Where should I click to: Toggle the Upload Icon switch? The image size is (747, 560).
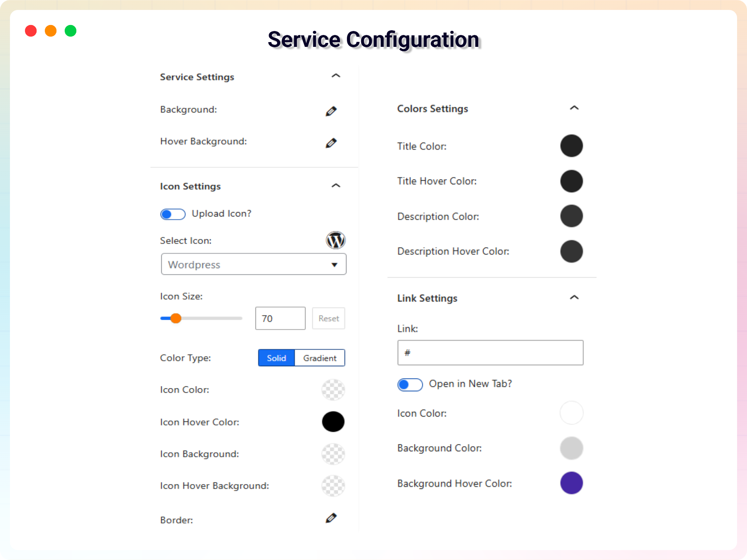coord(173,214)
